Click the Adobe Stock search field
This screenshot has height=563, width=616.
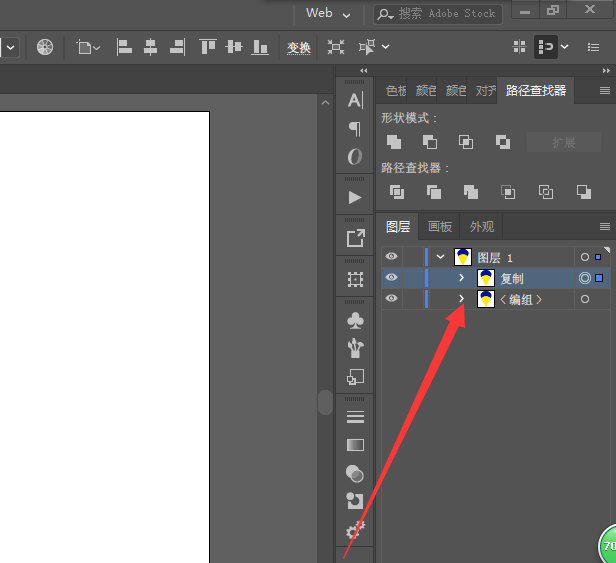point(447,13)
